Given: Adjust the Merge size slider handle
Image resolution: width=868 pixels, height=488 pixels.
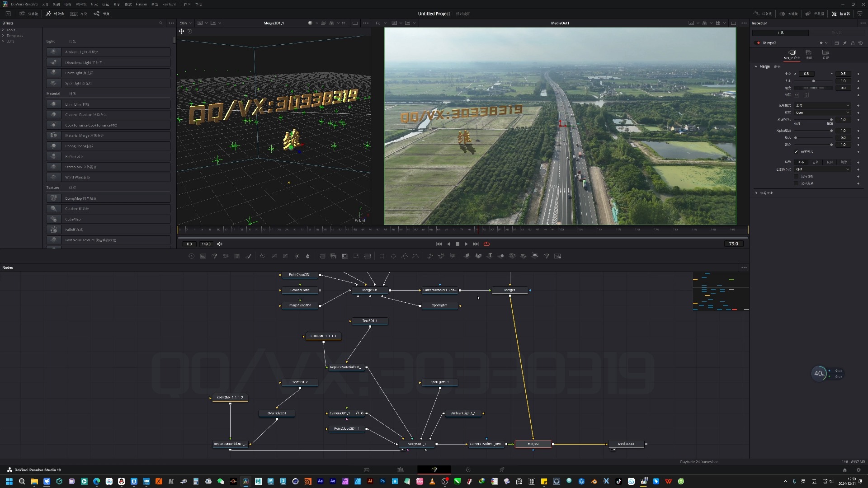Looking at the screenshot, I should pyautogui.click(x=813, y=81).
